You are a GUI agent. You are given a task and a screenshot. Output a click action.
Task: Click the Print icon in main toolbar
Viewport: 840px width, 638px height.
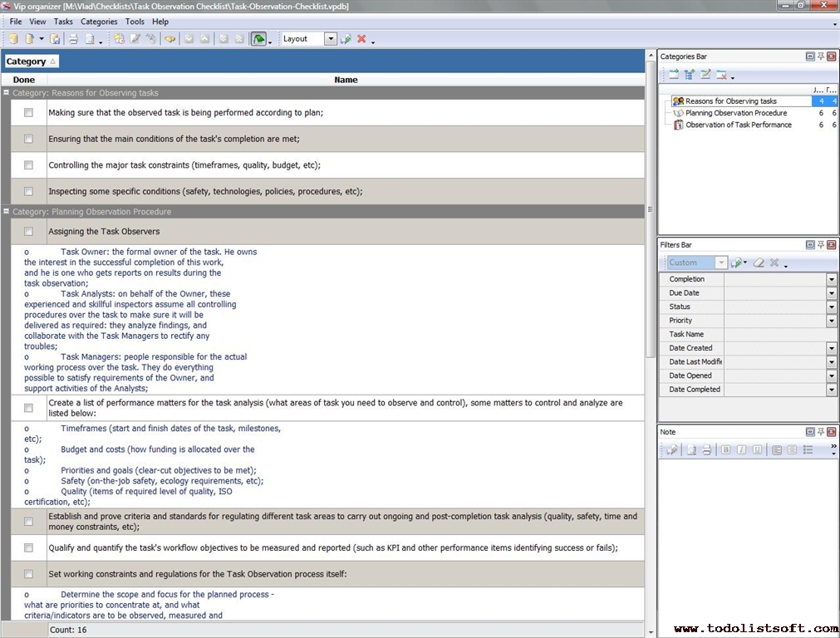click(x=73, y=39)
